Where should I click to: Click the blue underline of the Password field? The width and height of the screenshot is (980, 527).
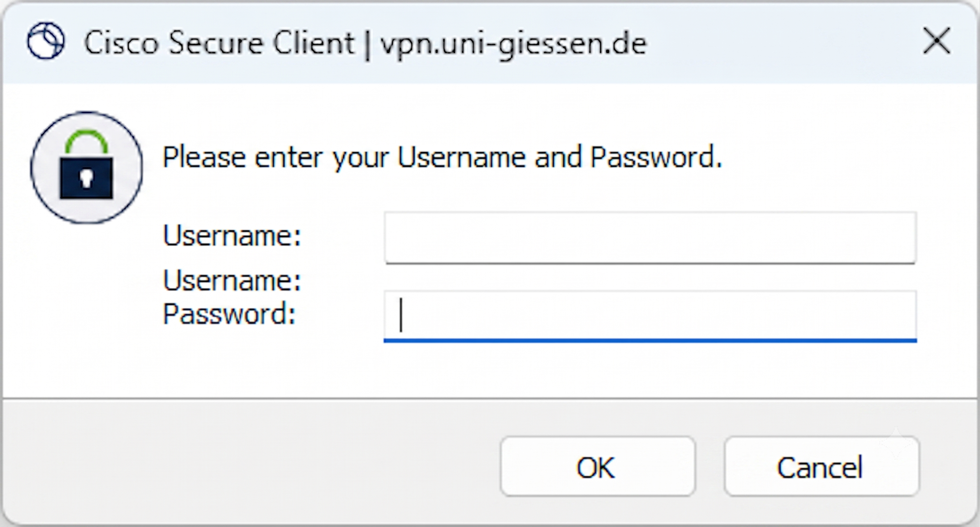pyautogui.click(x=650, y=341)
